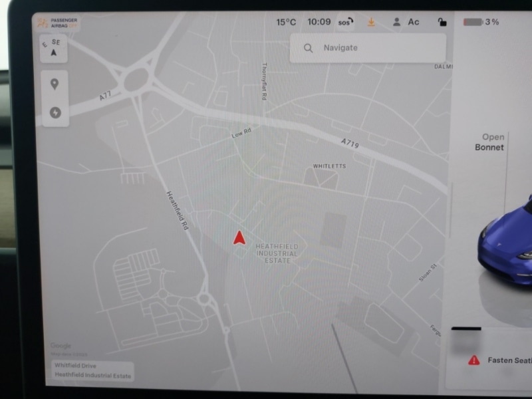Tap the red battery level icon
Screen dimensions: 532x399
coord(472,22)
